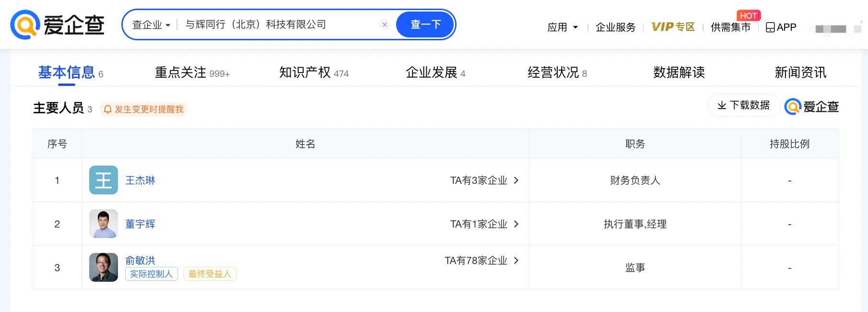This screenshot has width=868, height=312.
Task: Click 俞敏洪's profile photo
Action: coord(104,267)
